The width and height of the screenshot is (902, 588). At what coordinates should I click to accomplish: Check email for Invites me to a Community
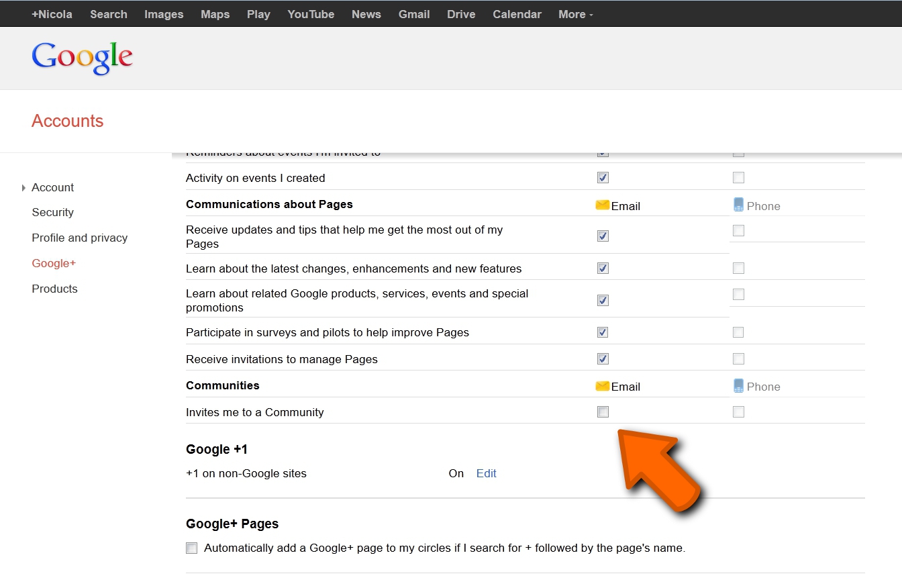(603, 411)
